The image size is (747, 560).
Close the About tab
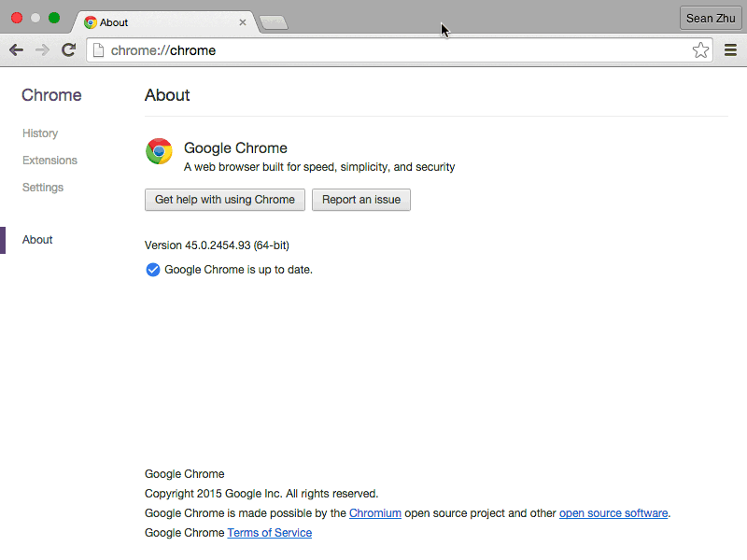coord(242,21)
